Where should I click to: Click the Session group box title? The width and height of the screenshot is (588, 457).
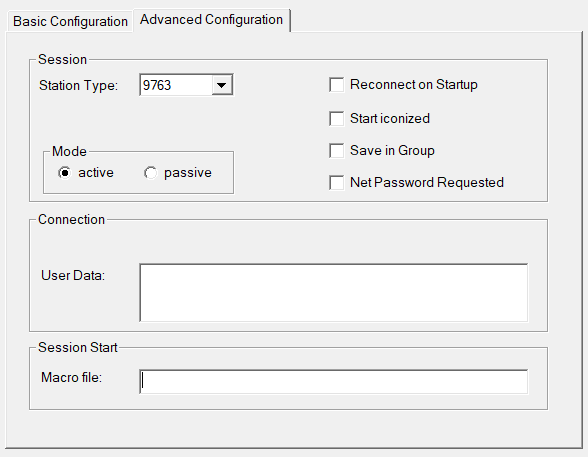click(63, 60)
